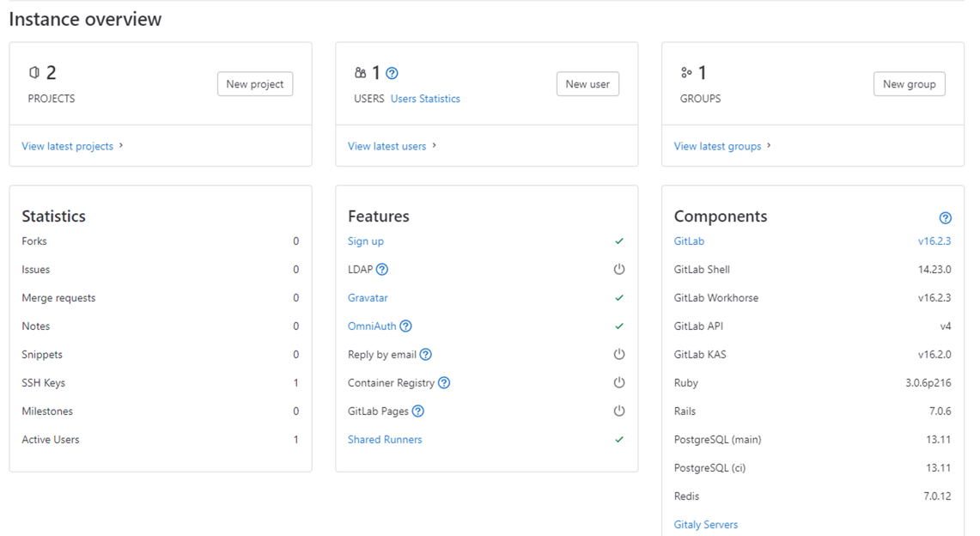The image size is (980, 536).
Task: Click the PostgreSQL (main) label
Action: coord(717,439)
